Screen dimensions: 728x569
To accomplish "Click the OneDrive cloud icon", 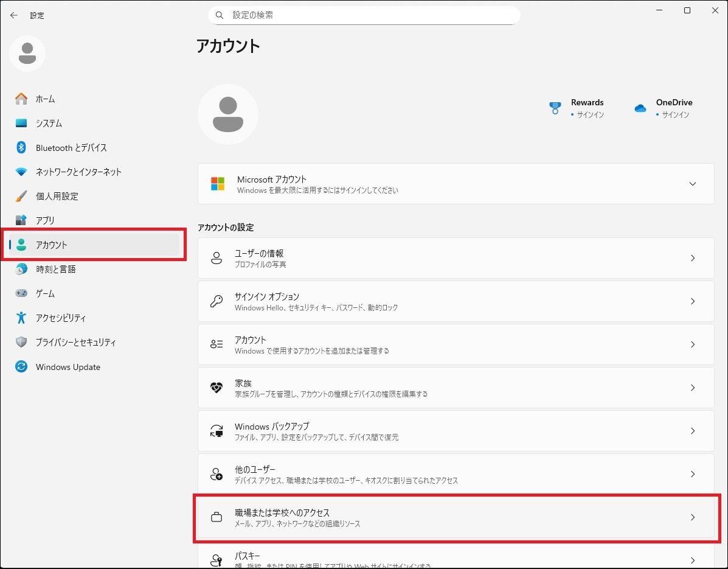I will pyautogui.click(x=640, y=108).
